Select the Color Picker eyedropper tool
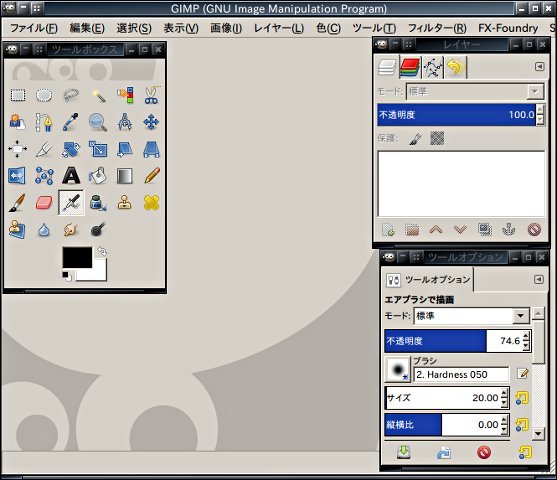557x480 pixels. [71, 122]
